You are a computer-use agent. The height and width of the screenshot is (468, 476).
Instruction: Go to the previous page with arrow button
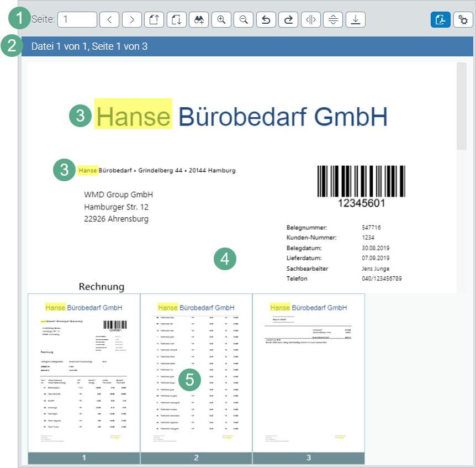point(109,19)
